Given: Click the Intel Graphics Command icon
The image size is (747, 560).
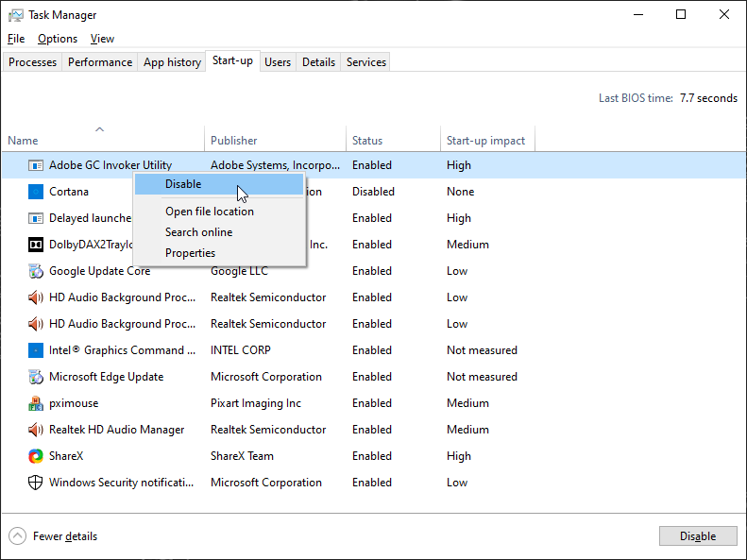Looking at the screenshot, I should [36, 350].
